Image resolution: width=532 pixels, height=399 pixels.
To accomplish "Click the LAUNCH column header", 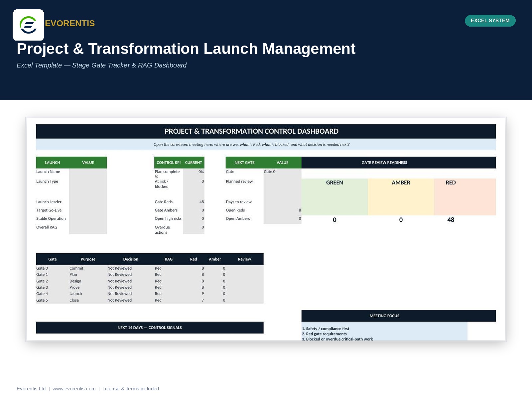I will [53, 163].
